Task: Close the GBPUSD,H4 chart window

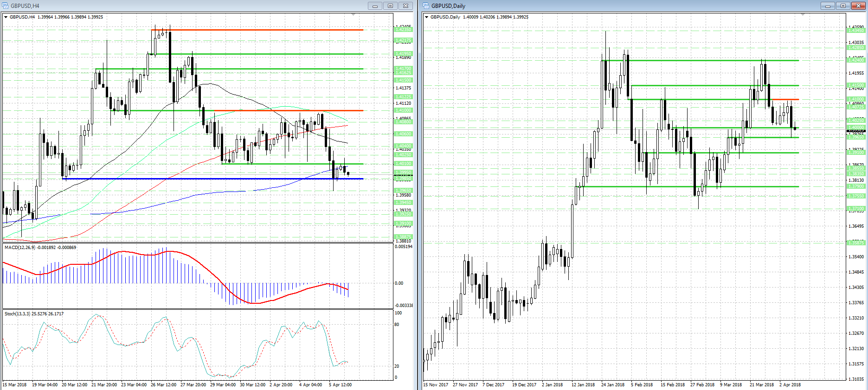Action: (405, 6)
